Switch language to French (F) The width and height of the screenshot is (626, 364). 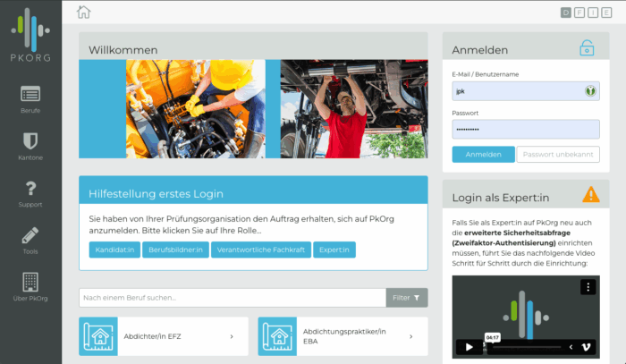pos(579,12)
